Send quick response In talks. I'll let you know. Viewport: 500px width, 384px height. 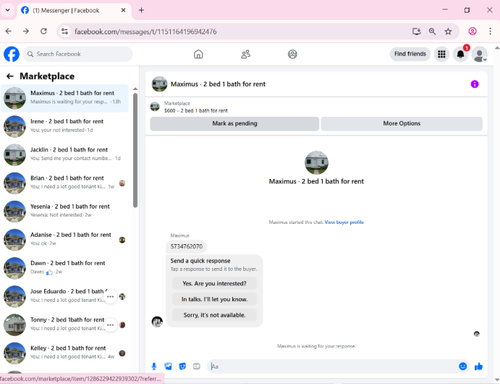point(214,299)
